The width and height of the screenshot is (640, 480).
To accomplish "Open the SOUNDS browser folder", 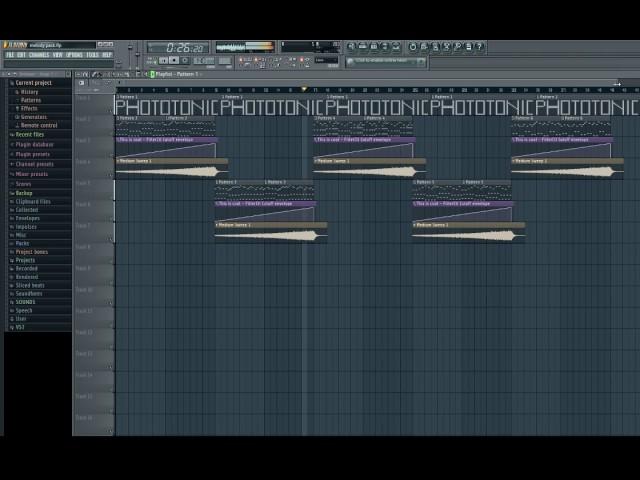I will click(25, 302).
